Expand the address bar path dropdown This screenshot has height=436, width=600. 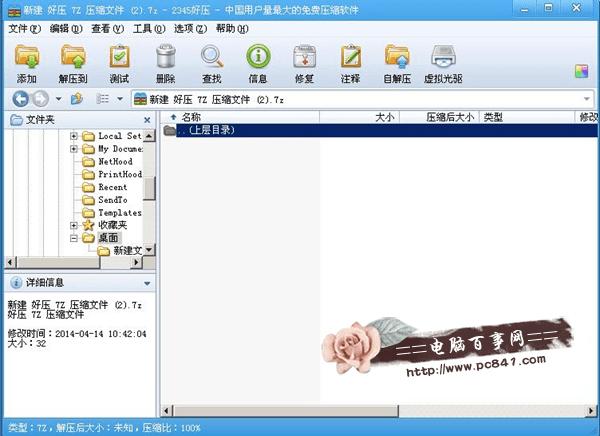(x=587, y=99)
